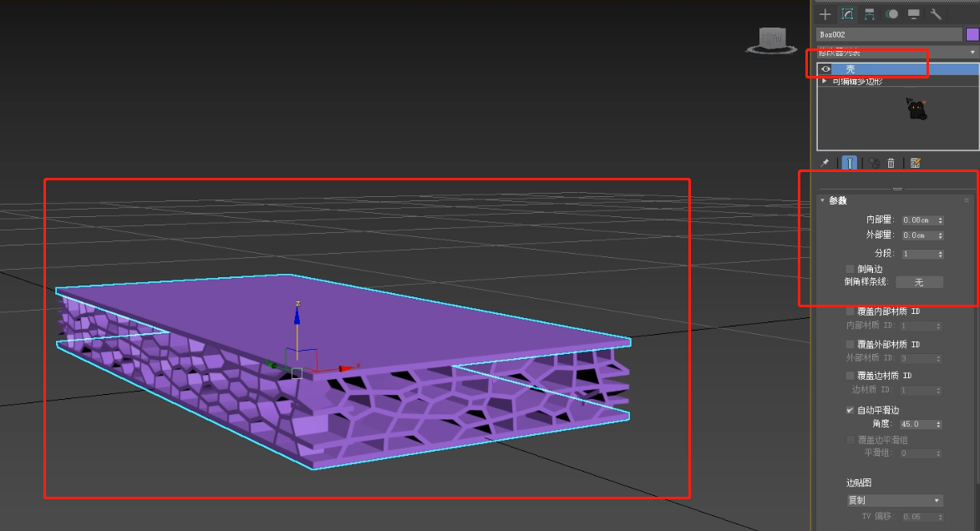Click the 分段 value field
980x531 pixels.
918,254
